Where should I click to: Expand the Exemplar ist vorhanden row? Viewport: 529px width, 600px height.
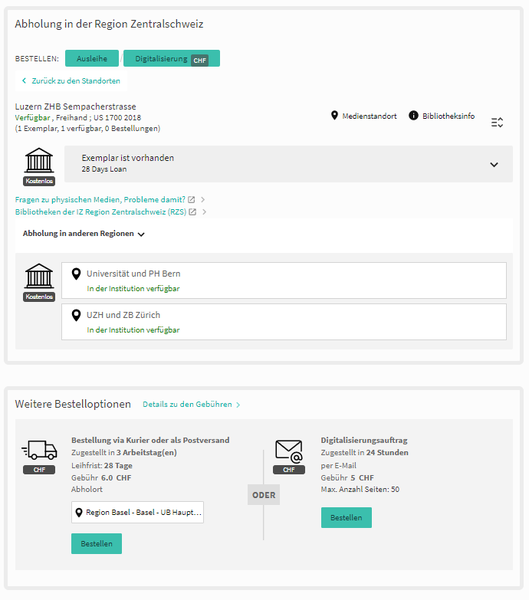288,164
